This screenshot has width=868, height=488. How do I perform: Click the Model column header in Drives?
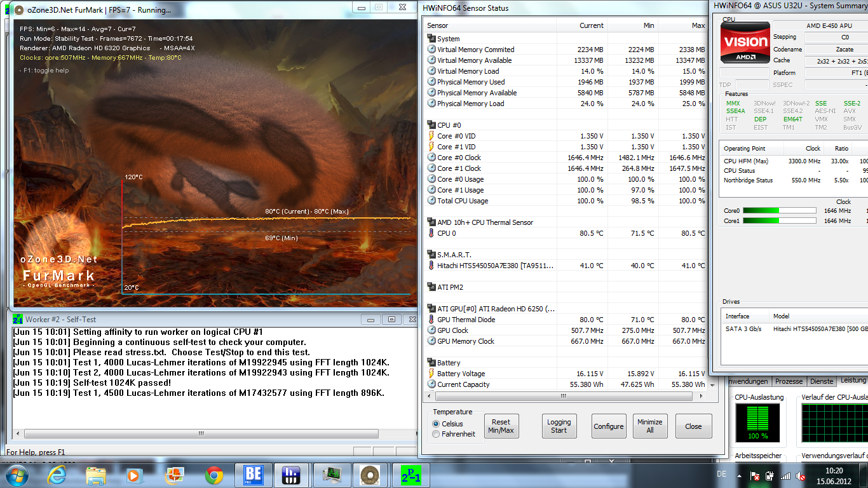(x=818, y=316)
